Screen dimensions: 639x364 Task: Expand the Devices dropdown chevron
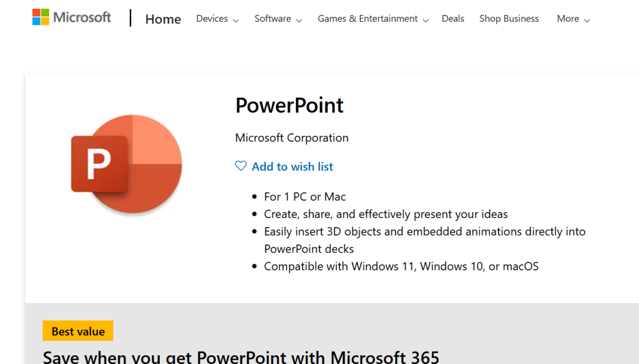237,21
